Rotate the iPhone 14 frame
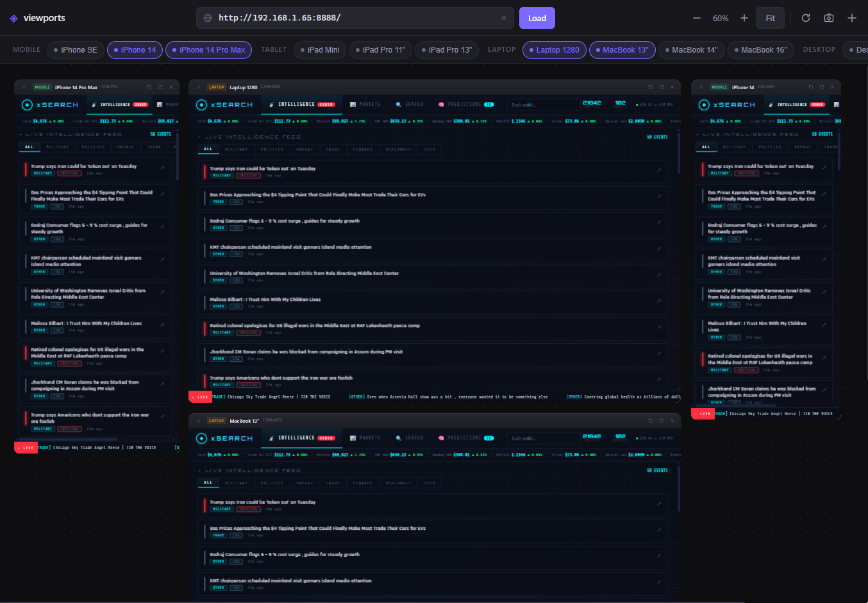The image size is (868, 603). 811,87
